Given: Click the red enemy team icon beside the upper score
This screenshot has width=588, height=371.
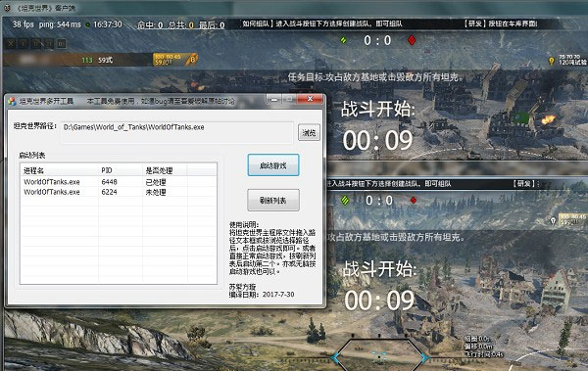Looking at the screenshot, I should [412, 40].
